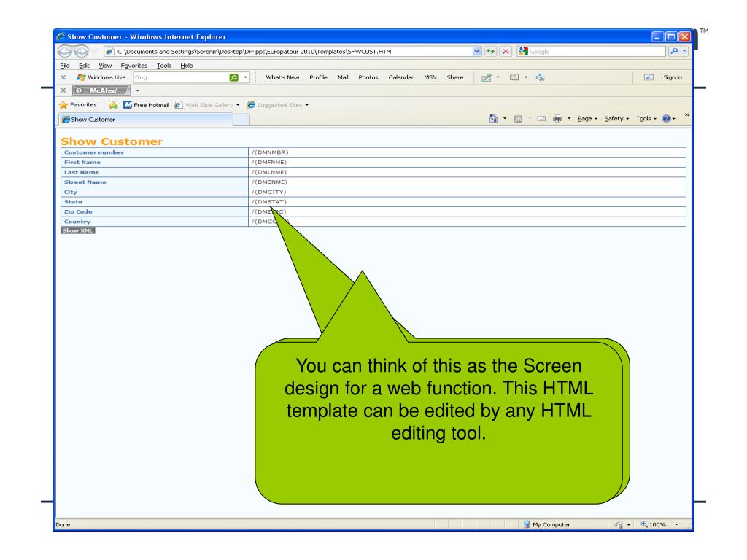
Task: Click the Windows Live email toolbar icon
Action: (x=514, y=77)
